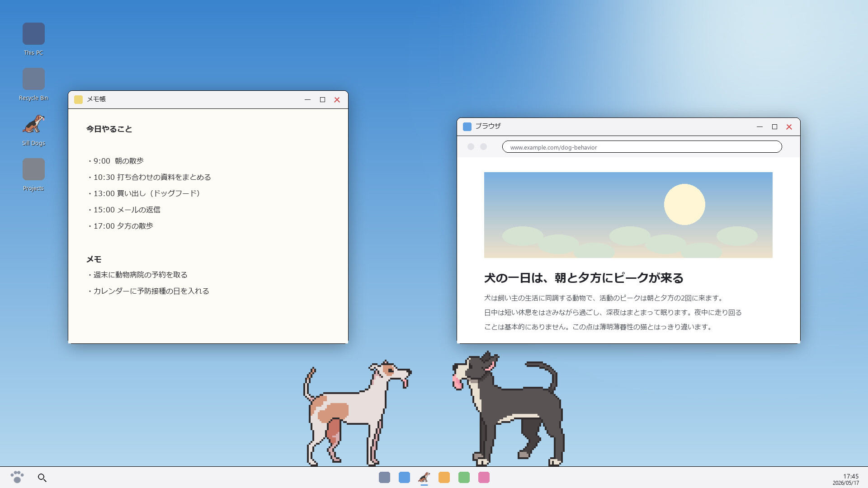Maximize the ブラウザ window
This screenshot has height=488, width=868.
coord(774,127)
